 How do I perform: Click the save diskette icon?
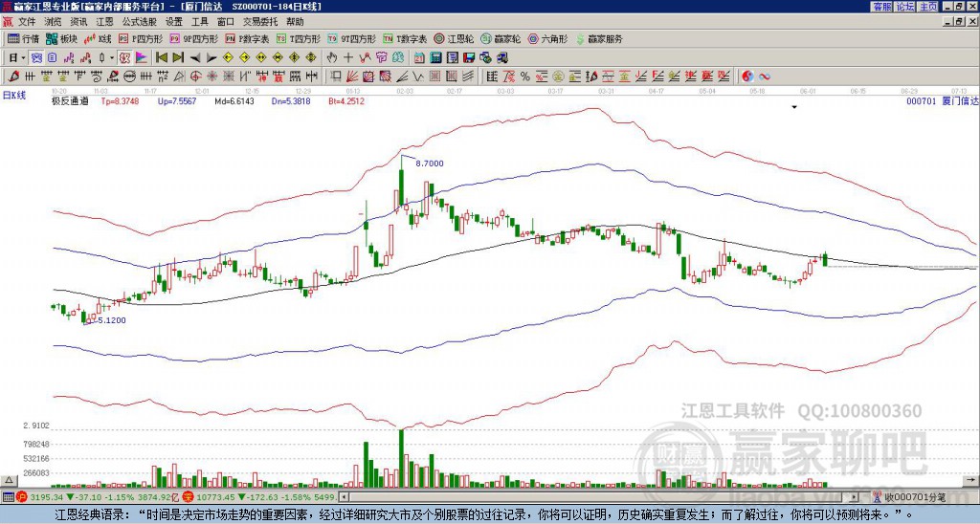click(x=469, y=58)
